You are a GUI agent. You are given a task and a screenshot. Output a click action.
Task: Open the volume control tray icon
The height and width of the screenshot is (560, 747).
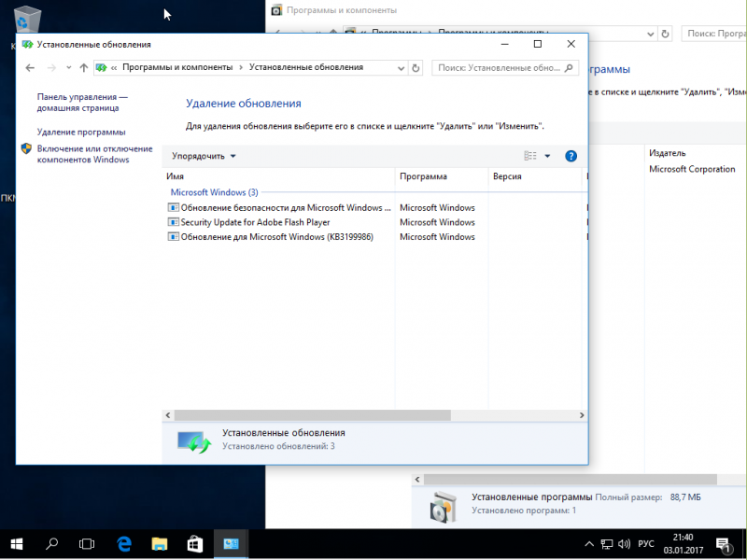coord(624,544)
